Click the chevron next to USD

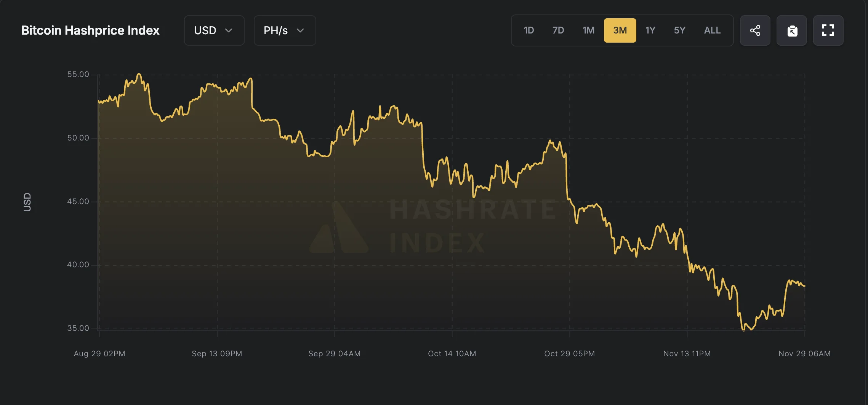(x=229, y=31)
